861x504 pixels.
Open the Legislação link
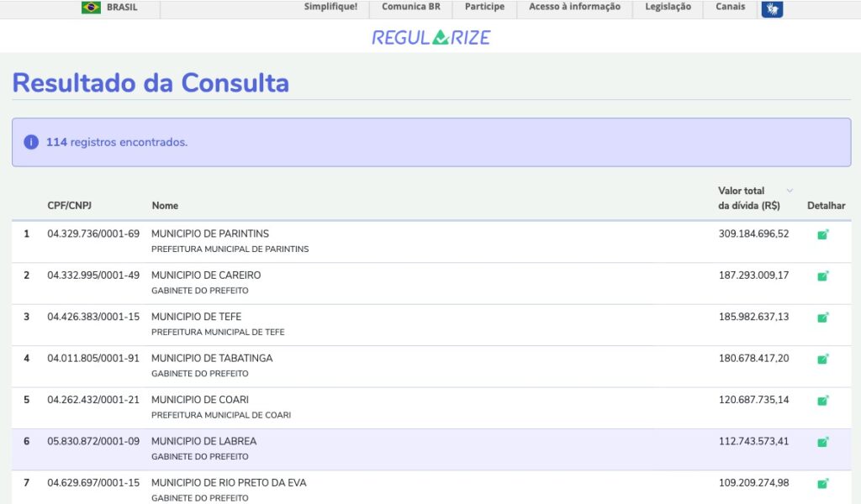click(x=668, y=7)
